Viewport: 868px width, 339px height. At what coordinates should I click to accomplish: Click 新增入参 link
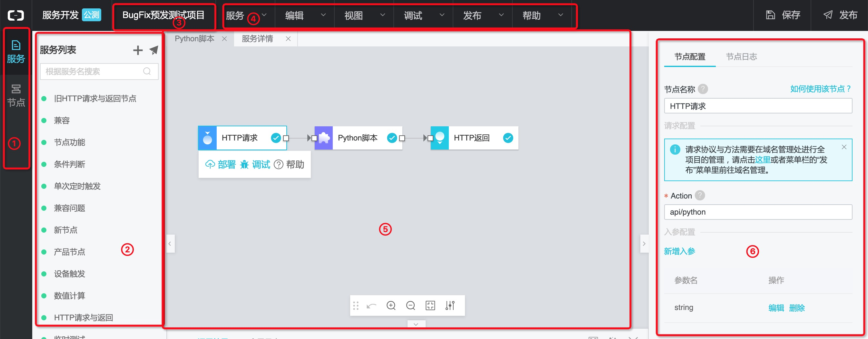pyautogui.click(x=679, y=251)
